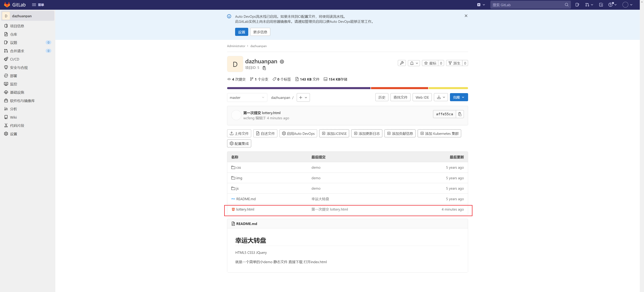Open 基础设施 in the sidebar
This screenshot has width=644, height=292.
28,92
